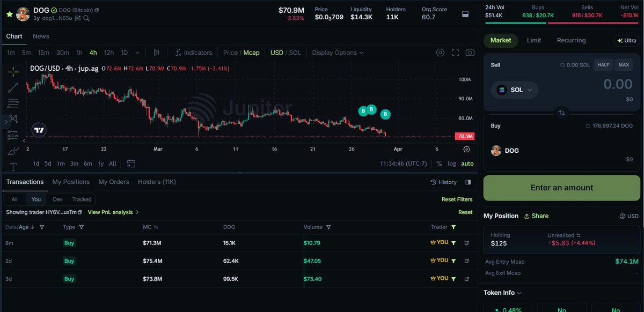Open external link for 3d transaction
Screen dimensions: 644x312
[x=466, y=279]
